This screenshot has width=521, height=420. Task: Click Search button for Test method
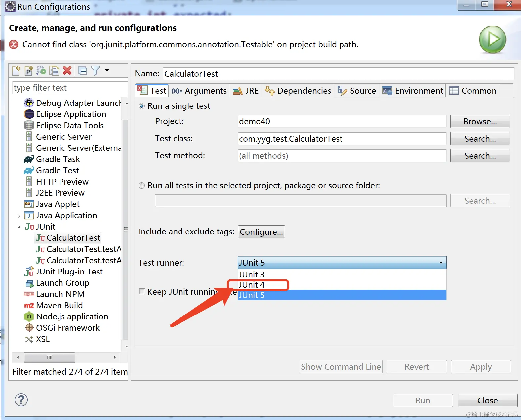480,156
